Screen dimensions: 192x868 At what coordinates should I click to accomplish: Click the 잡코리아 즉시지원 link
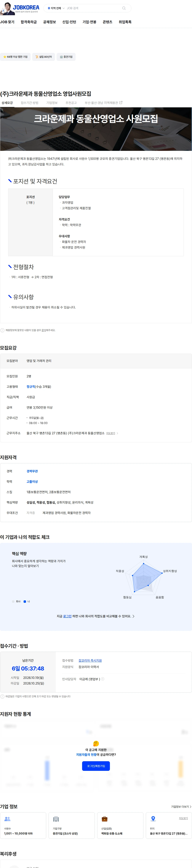point(90,660)
